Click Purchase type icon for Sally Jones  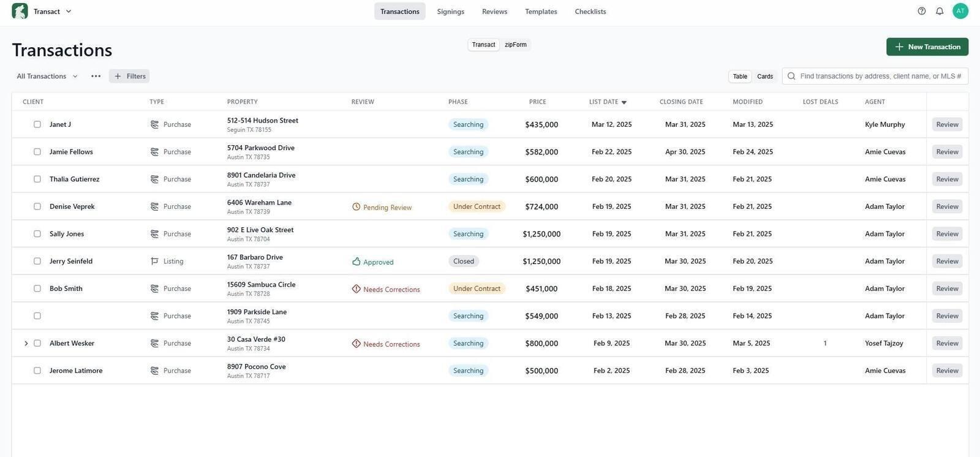(154, 234)
